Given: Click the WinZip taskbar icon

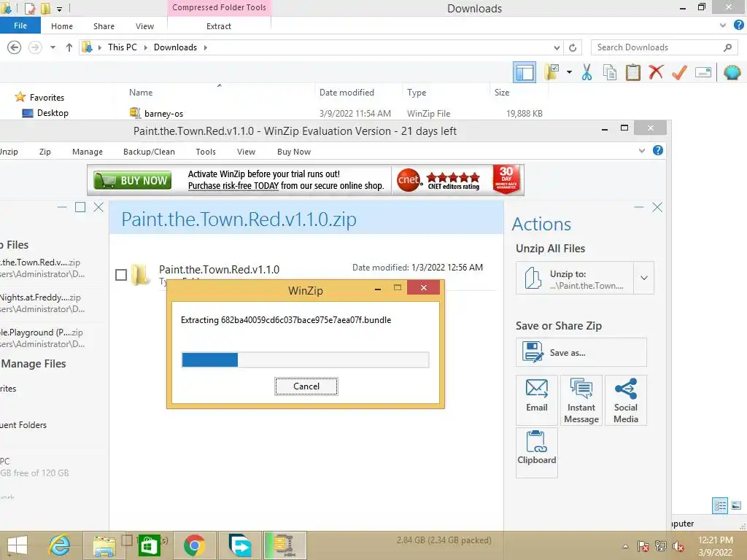Looking at the screenshot, I should 285,545.
